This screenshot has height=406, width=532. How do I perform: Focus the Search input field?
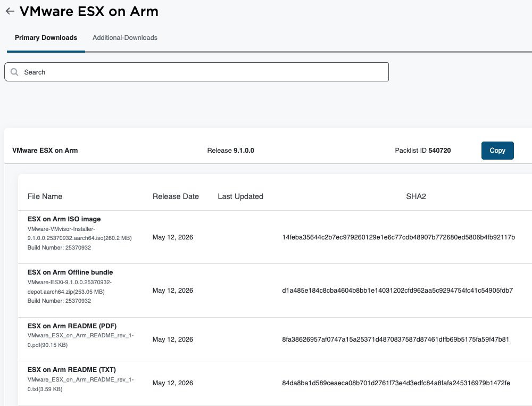pyautogui.click(x=196, y=72)
